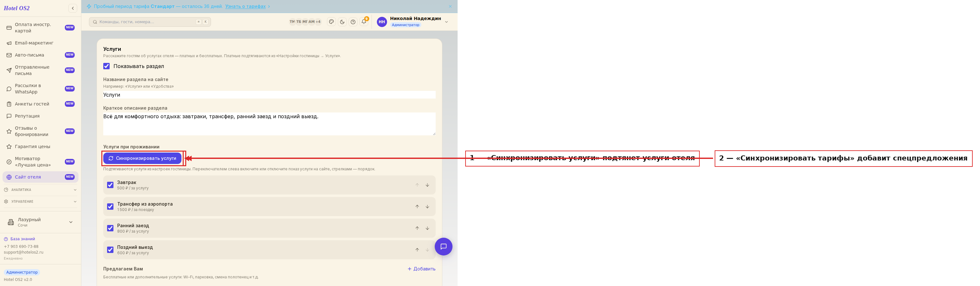
Task: Follow the Узнать о тарифах link
Action: click(245, 6)
